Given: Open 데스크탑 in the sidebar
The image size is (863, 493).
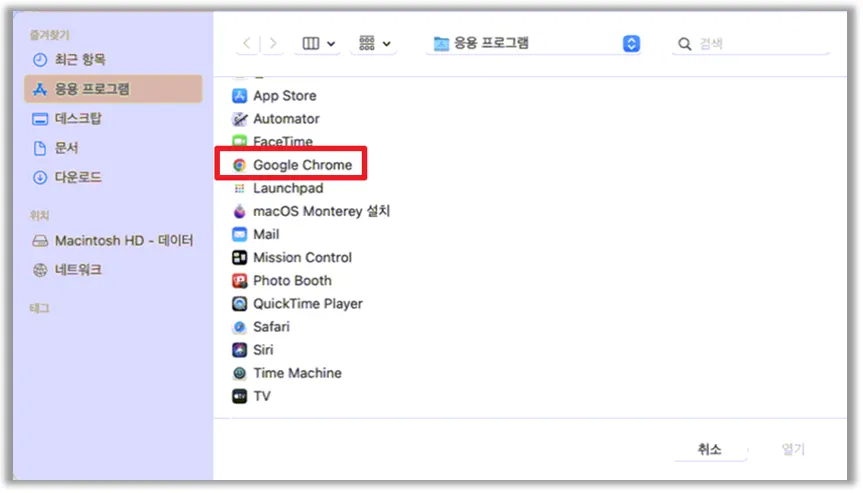Looking at the screenshot, I should click(x=113, y=118).
